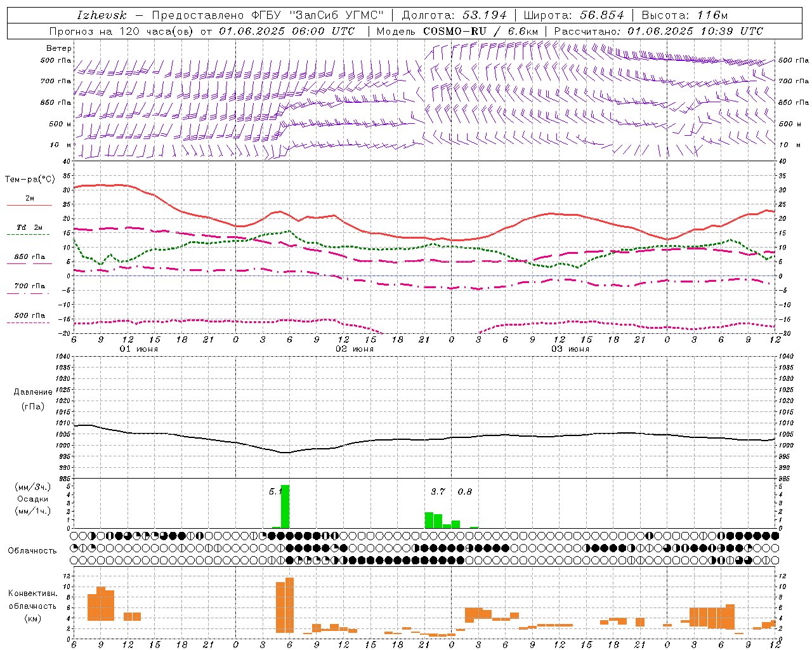Click the label 'Конвективн.'

(32, 594)
